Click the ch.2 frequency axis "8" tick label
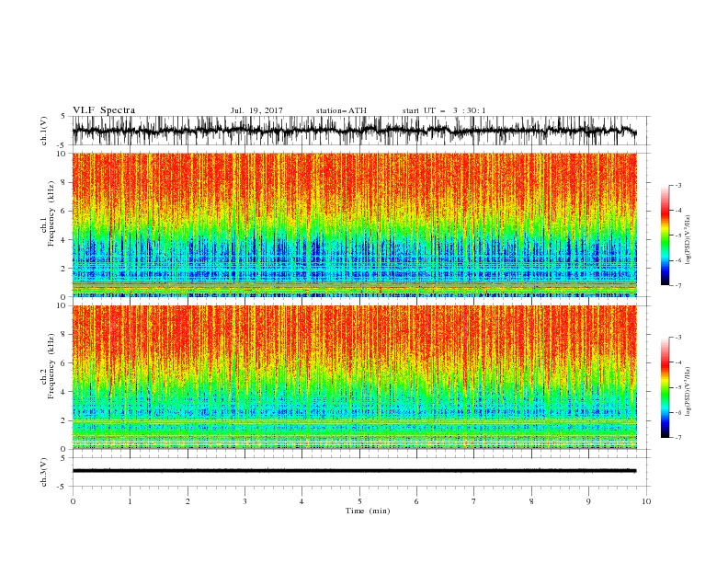 64,335
